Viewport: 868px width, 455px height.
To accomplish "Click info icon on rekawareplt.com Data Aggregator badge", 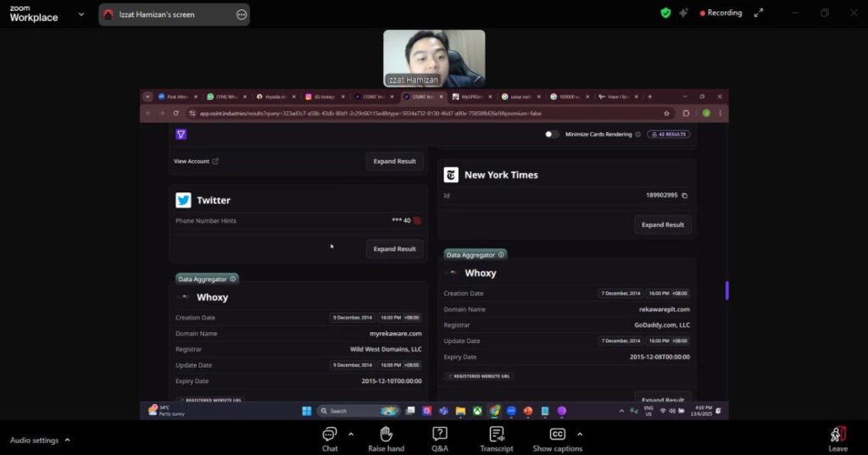I will click(501, 255).
